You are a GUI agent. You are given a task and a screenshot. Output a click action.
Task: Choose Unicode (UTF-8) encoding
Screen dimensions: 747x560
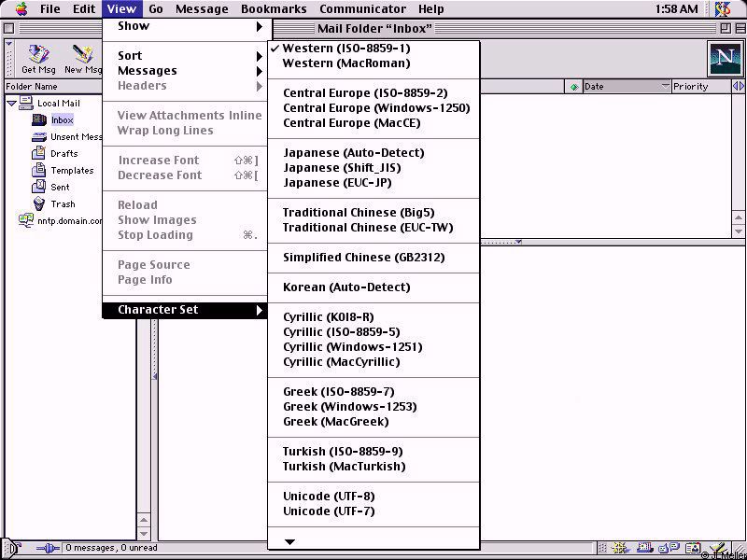[x=329, y=497]
